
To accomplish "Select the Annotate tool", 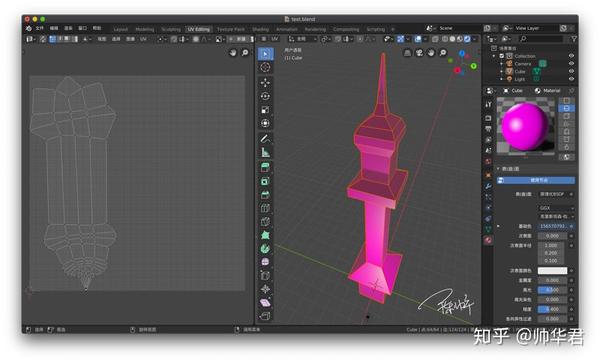I will tap(265, 139).
